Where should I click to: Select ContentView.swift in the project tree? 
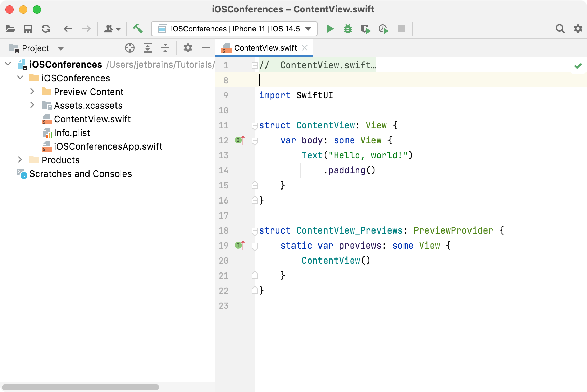coord(92,119)
